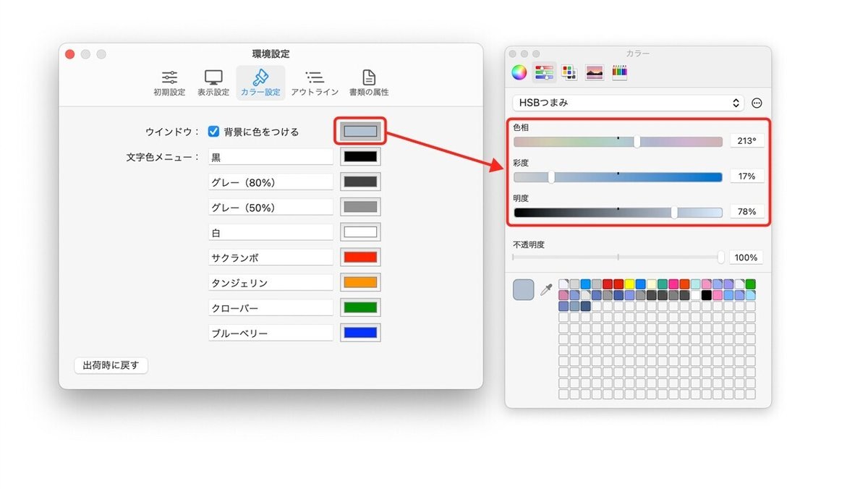
Task: Click the 文字色メニュー： label
Action: pos(163,157)
